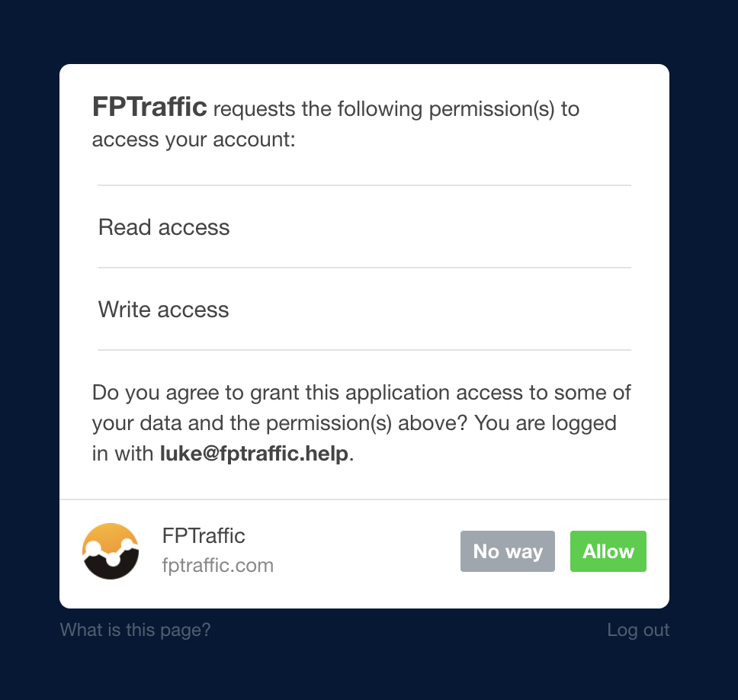
Task: Select the Read access permission row
Action: point(364,227)
